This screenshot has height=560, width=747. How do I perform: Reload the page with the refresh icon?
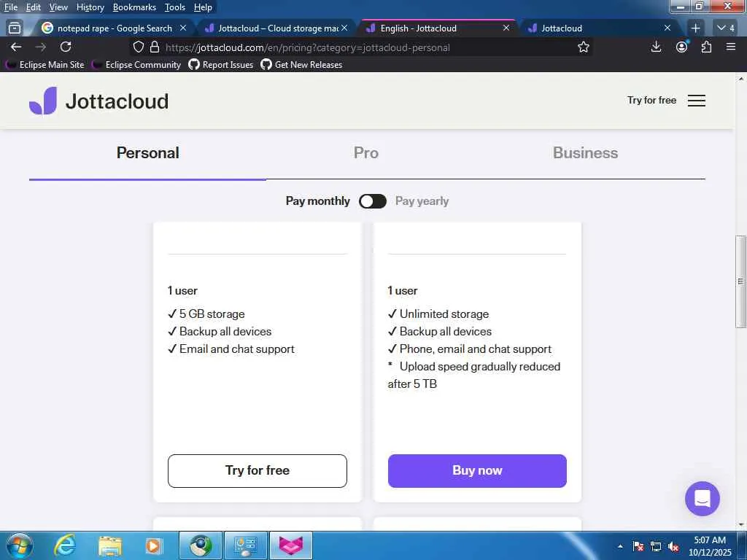tap(66, 47)
